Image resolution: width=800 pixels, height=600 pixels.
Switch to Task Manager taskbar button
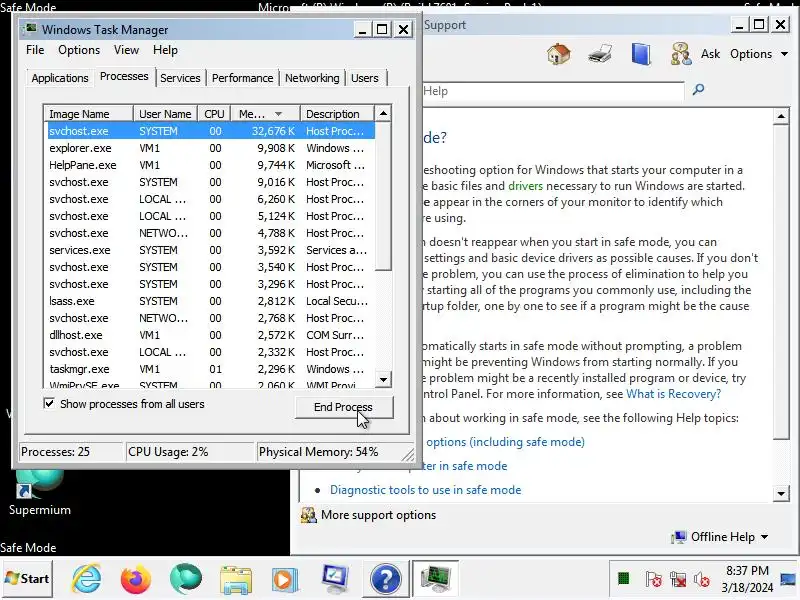(x=435, y=579)
